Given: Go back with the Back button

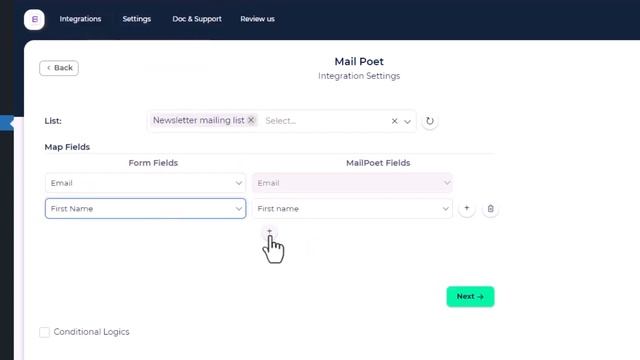Looking at the screenshot, I should (59, 68).
